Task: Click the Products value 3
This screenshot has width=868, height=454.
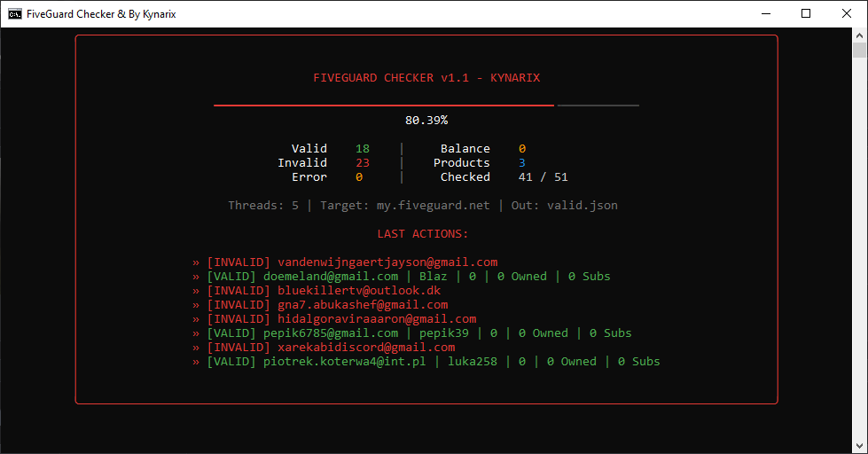Action: [x=522, y=163]
